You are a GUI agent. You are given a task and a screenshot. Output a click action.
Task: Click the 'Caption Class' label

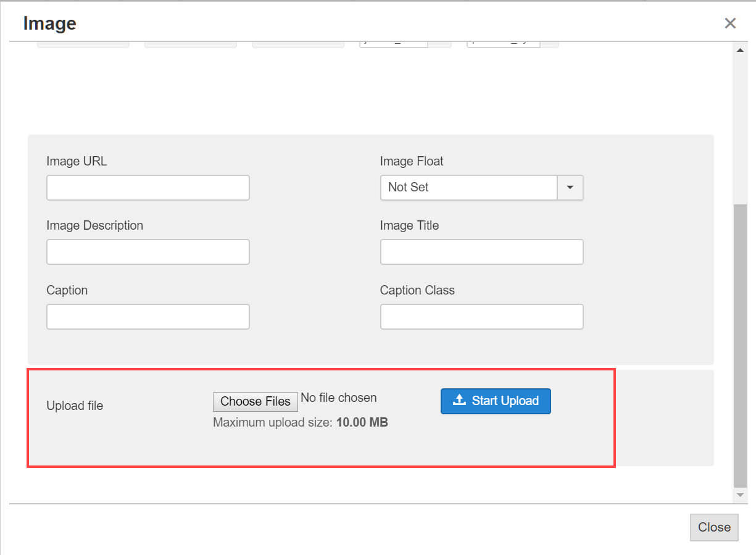417,290
